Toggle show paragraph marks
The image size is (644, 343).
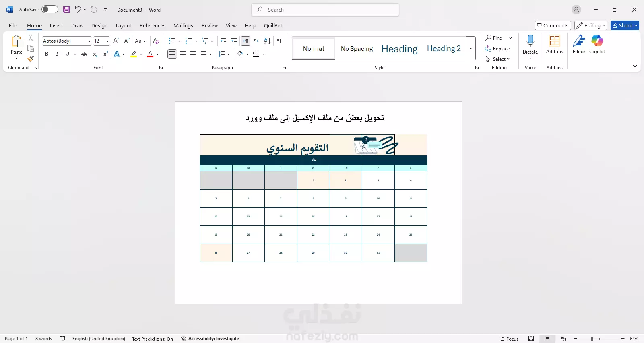click(x=279, y=41)
